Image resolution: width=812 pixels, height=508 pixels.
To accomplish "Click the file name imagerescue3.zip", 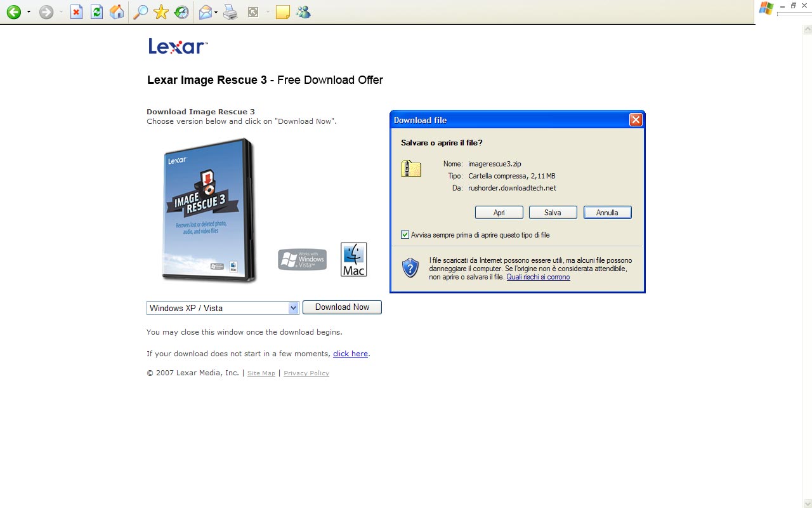I will 495,164.
